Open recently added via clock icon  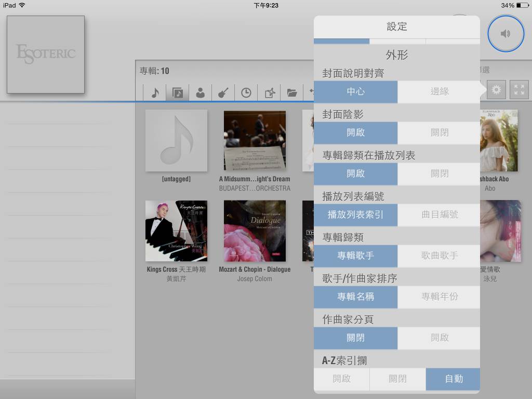click(x=246, y=92)
